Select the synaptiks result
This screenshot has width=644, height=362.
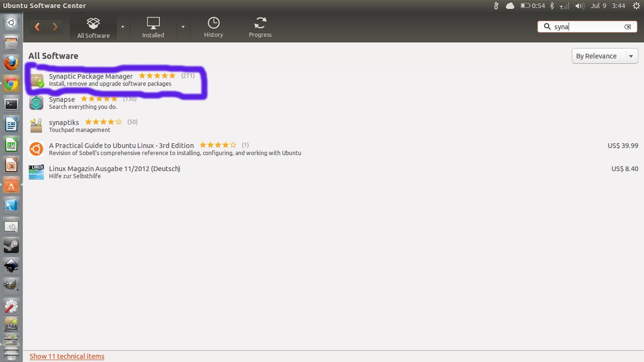(x=332, y=126)
